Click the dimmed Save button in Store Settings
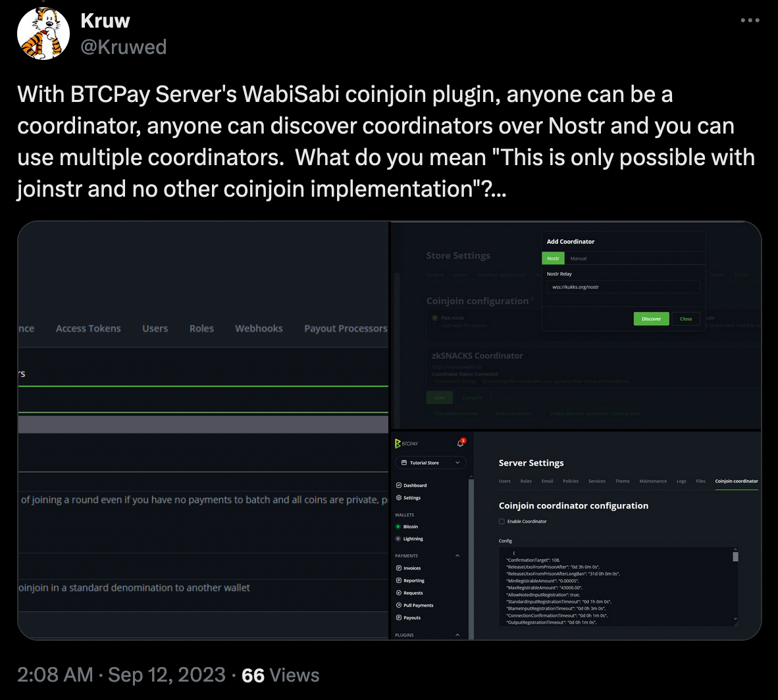The image size is (778, 700). point(440,398)
